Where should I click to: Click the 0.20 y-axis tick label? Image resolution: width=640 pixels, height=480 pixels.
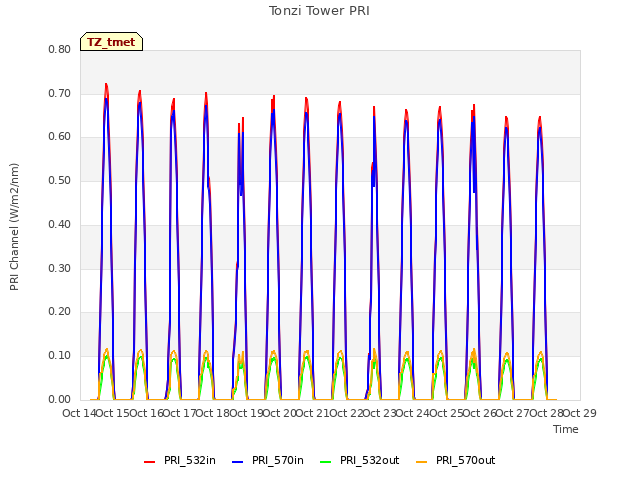click(x=60, y=311)
